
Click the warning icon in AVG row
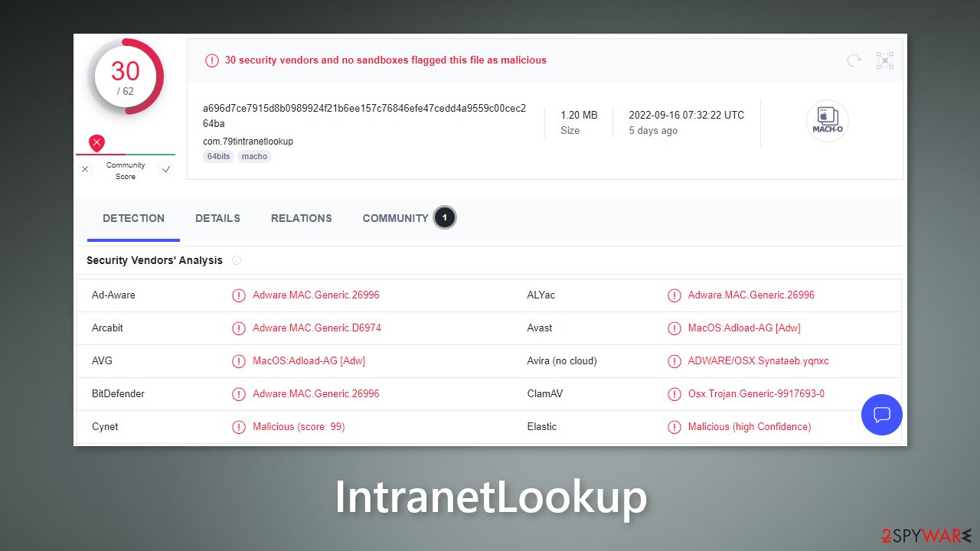(239, 361)
